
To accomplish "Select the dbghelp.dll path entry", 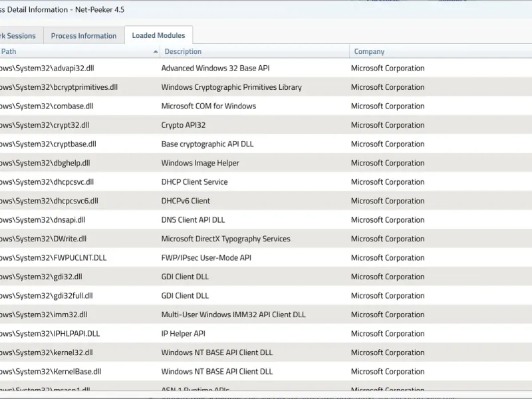I will [x=45, y=163].
